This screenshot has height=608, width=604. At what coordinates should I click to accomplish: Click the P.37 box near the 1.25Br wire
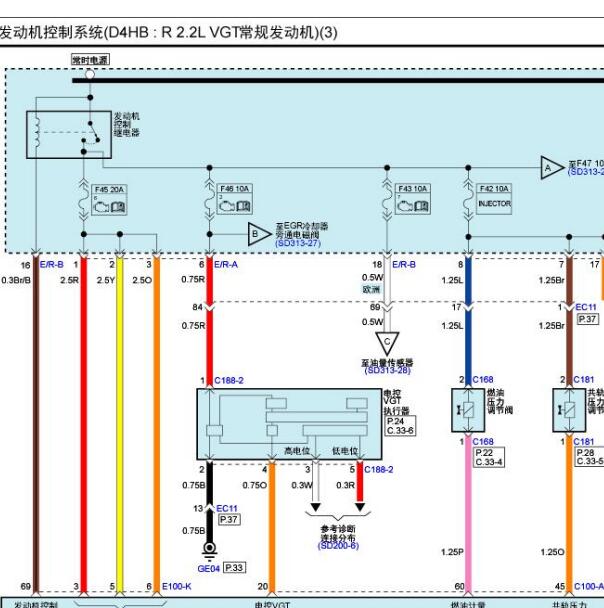pyautogui.click(x=588, y=319)
